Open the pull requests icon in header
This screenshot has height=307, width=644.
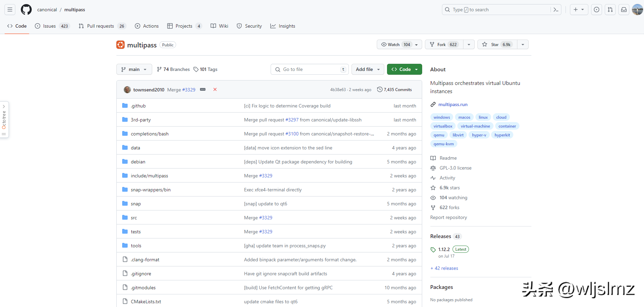pos(610,10)
